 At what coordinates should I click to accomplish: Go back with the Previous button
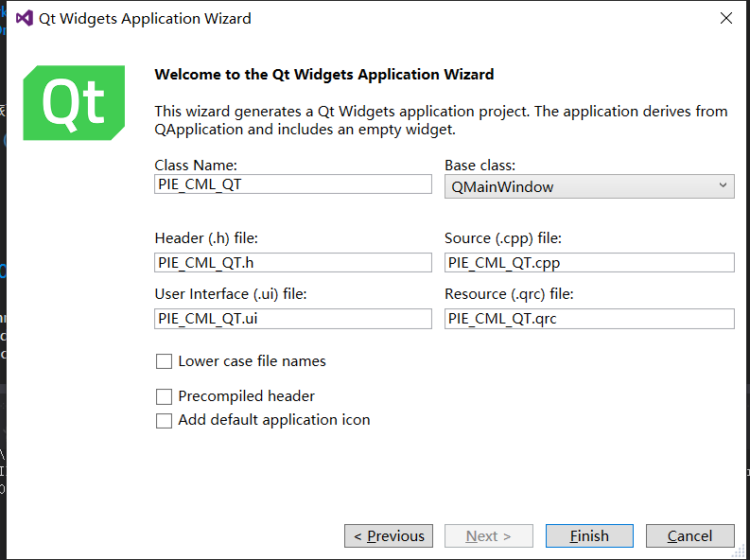pyautogui.click(x=389, y=535)
